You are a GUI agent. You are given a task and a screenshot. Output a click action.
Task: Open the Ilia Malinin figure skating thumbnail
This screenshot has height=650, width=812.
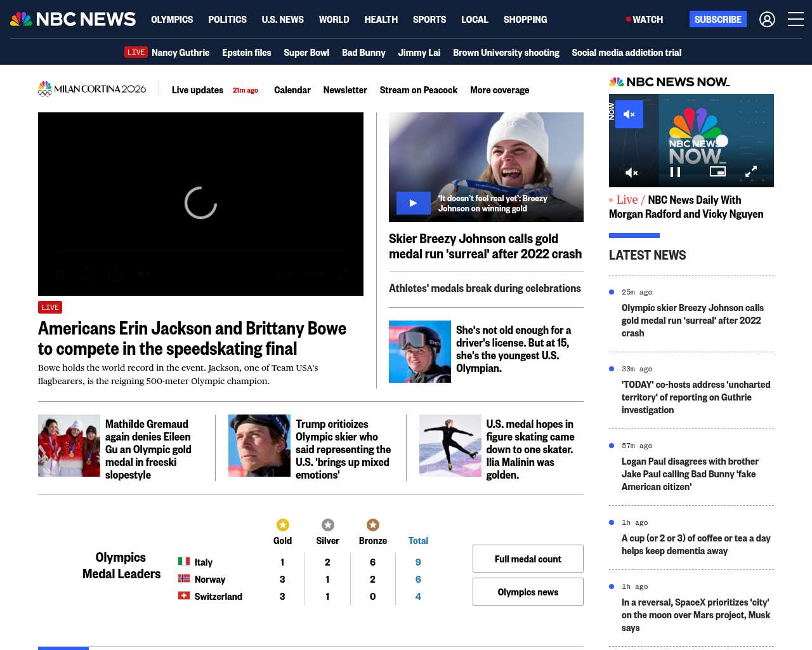pos(450,446)
